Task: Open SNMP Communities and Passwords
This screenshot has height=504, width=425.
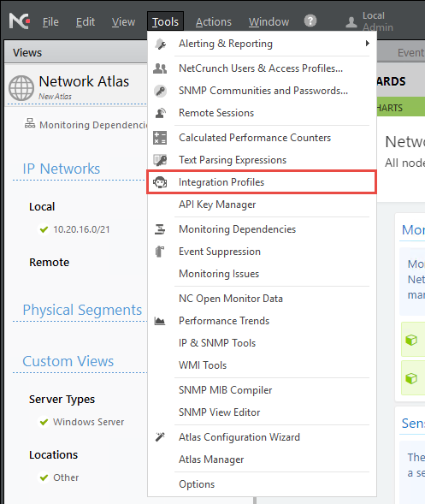Action: pyautogui.click(x=262, y=91)
